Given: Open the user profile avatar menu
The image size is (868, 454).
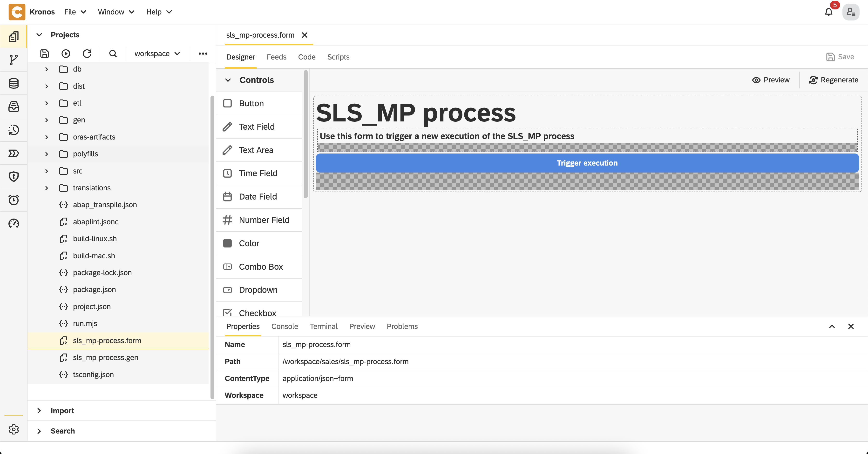Looking at the screenshot, I should pyautogui.click(x=851, y=12).
